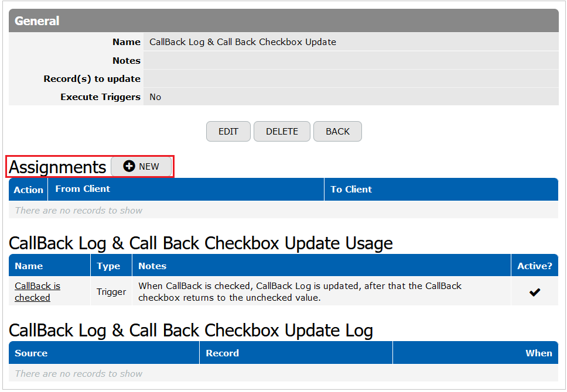Click the Active checkmark for CallBack trigger
Image resolution: width=567 pixels, height=392 pixels.
[534, 292]
